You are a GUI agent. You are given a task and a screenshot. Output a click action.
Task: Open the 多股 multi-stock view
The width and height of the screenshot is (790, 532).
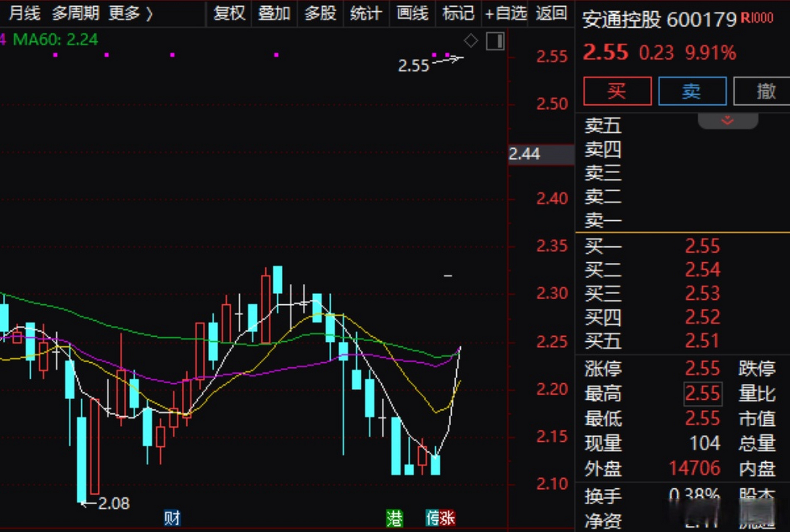320,13
